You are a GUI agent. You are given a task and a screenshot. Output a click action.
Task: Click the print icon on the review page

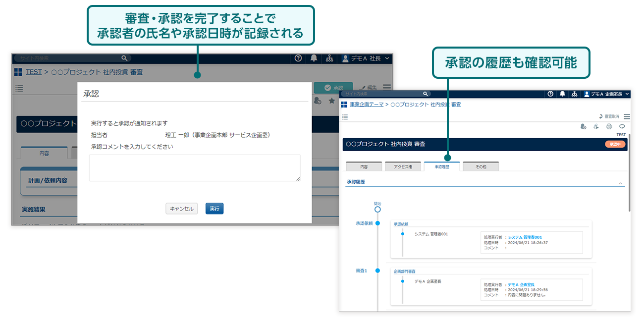[609, 126]
